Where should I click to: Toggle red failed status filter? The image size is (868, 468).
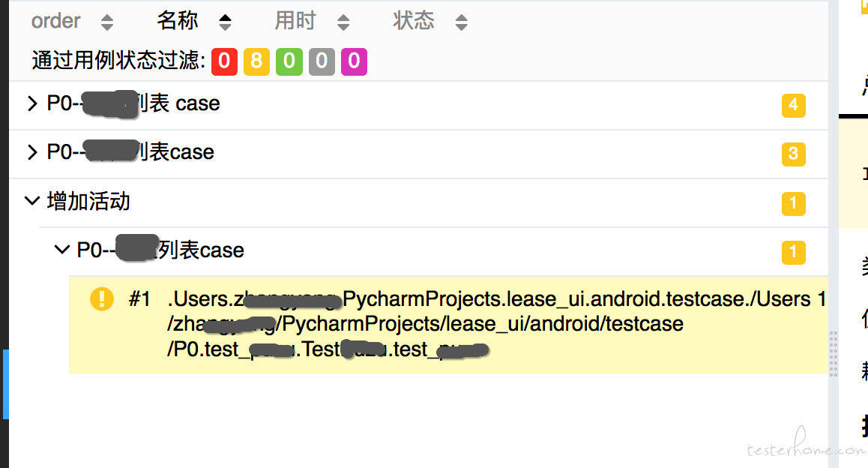pyautogui.click(x=224, y=61)
